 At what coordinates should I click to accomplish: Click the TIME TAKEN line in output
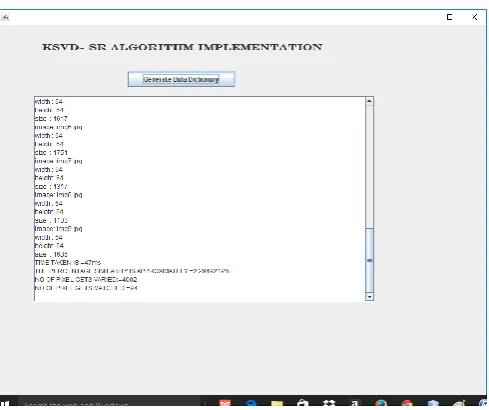68,263
